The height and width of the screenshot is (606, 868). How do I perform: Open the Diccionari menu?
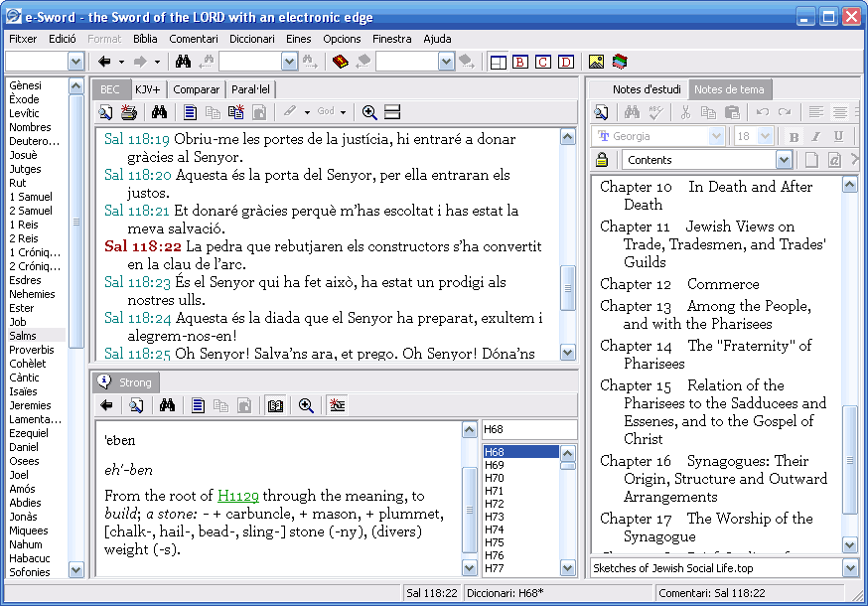pos(252,39)
